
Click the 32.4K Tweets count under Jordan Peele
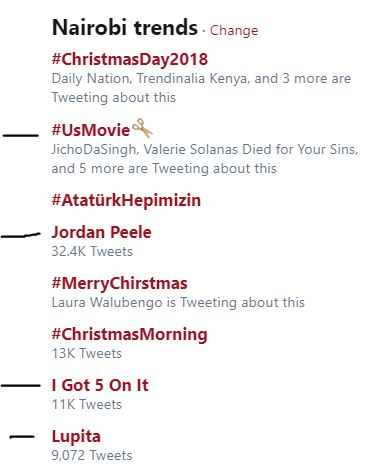point(92,251)
